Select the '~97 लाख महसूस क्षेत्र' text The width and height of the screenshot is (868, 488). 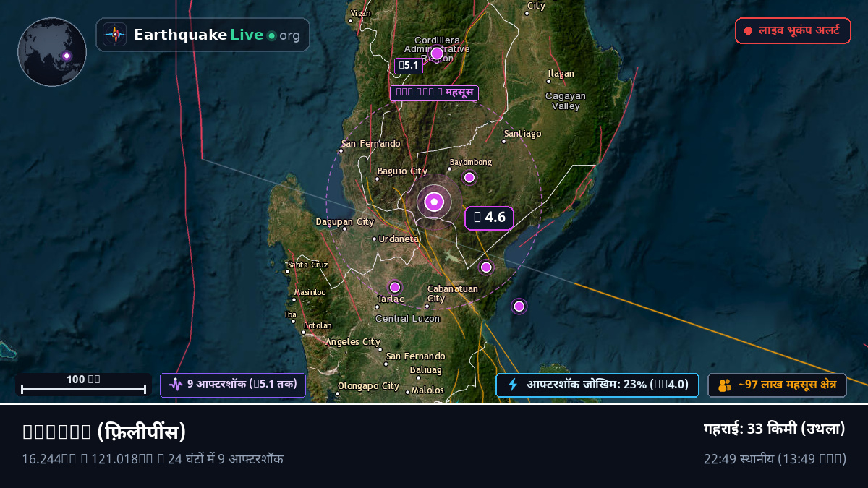(787, 385)
